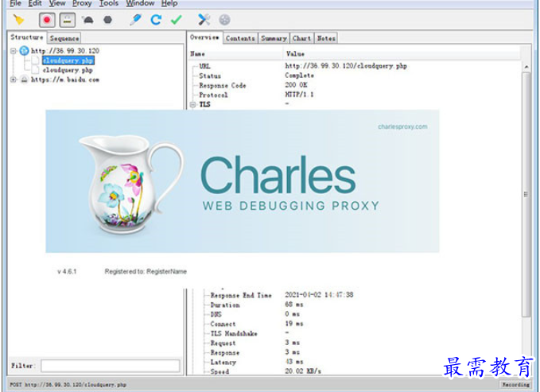Open the Proxy menu

click(82, 3)
